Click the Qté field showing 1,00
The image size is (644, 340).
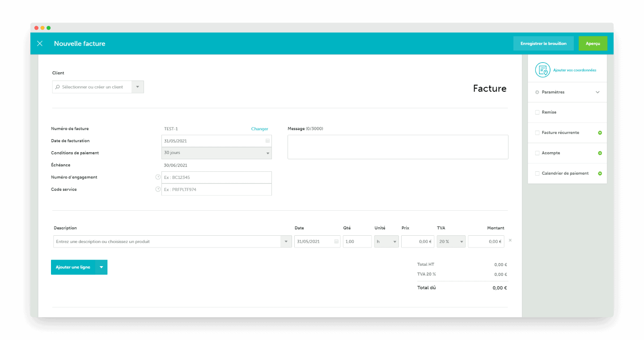[357, 242]
